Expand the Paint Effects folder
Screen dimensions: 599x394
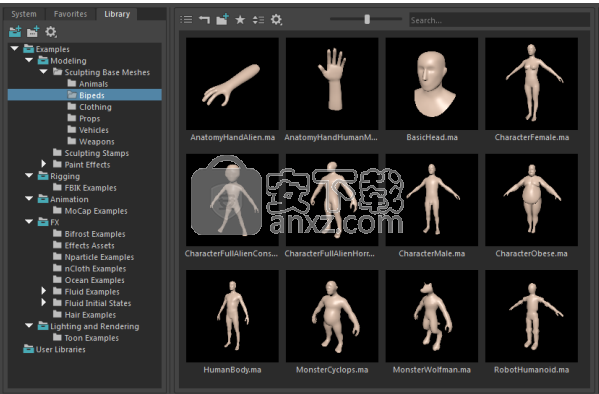point(44,164)
